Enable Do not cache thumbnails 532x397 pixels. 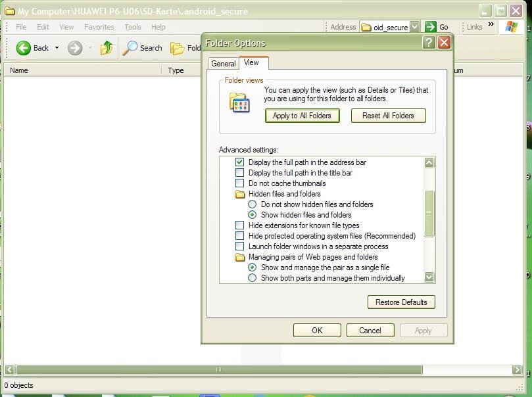[239, 183]
